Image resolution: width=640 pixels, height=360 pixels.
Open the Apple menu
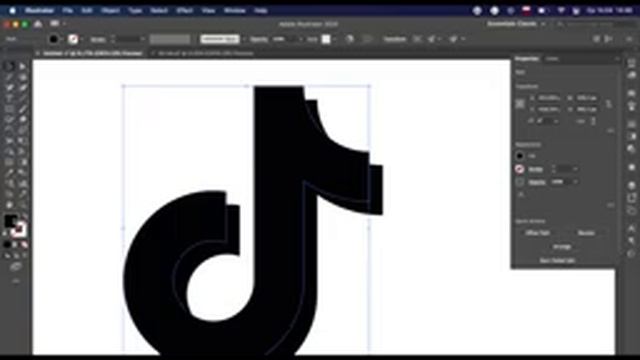coord(13,10)
